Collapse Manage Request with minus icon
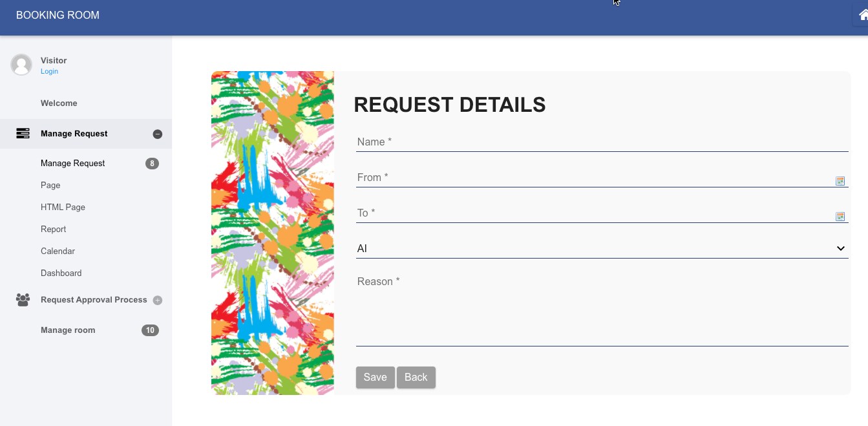The width and height of the screenshot is (868, 426). point(158,134)
